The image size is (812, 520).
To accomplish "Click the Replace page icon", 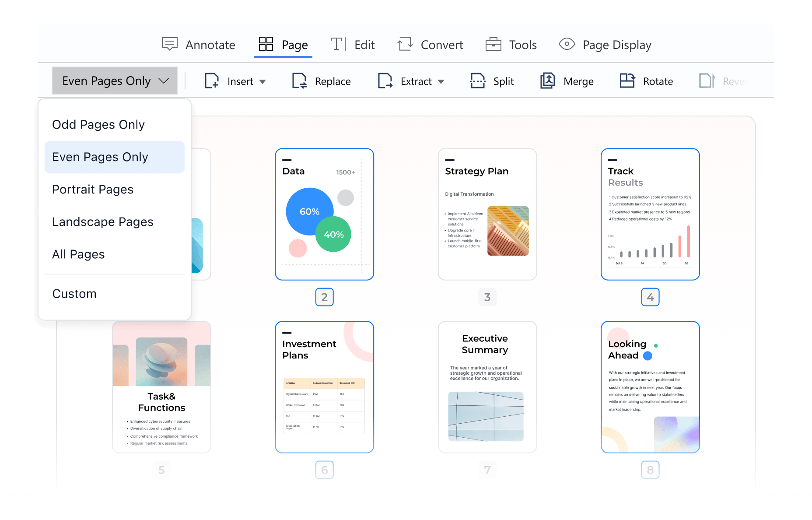I will (299, 81).
